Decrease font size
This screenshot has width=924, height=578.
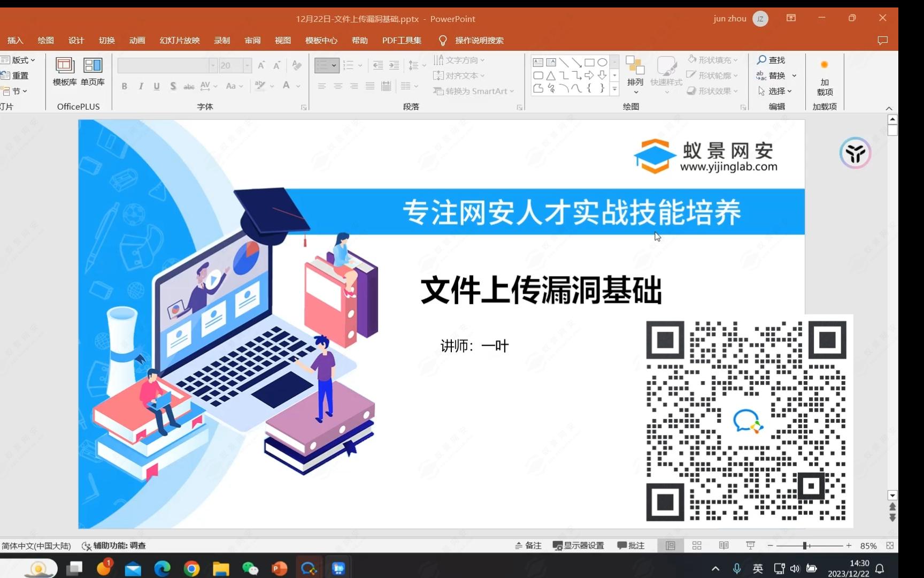point(276,65)
